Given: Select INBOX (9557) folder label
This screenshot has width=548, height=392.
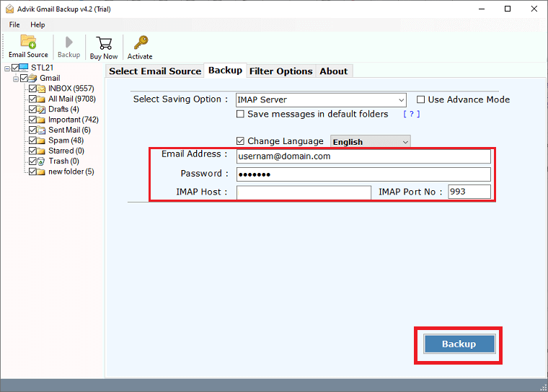Looking at the screenshot, I should click(x=71, y=89).
